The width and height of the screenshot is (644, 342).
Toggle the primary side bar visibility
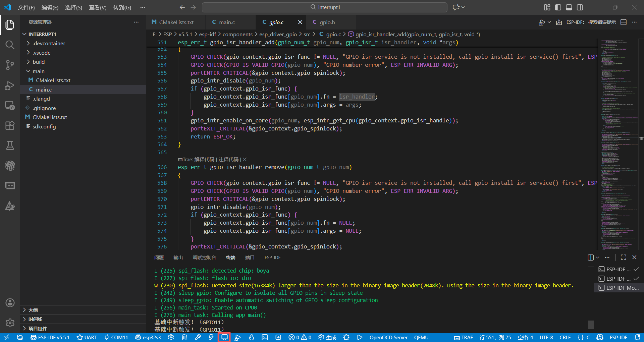pyautogui.click(x=558, y=7)
